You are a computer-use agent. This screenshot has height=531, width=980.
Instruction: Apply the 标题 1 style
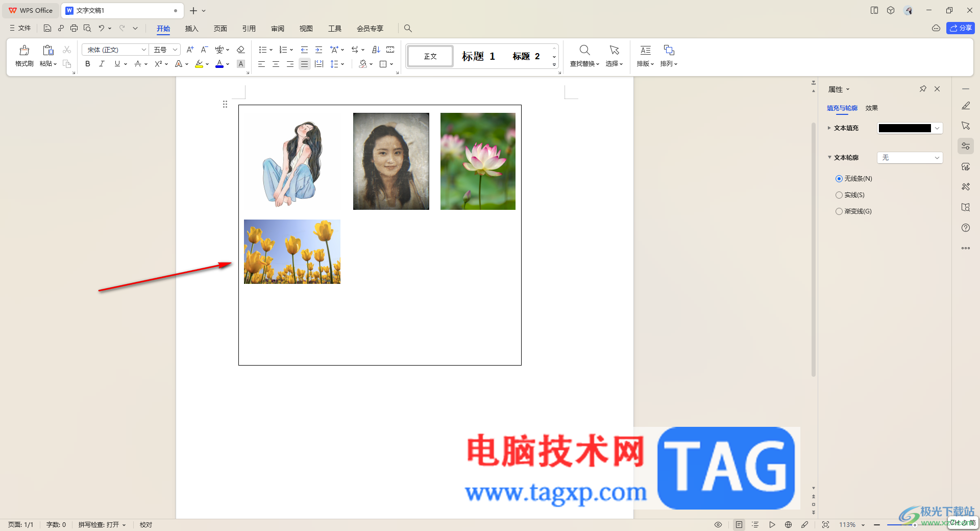tap(478, 56)
